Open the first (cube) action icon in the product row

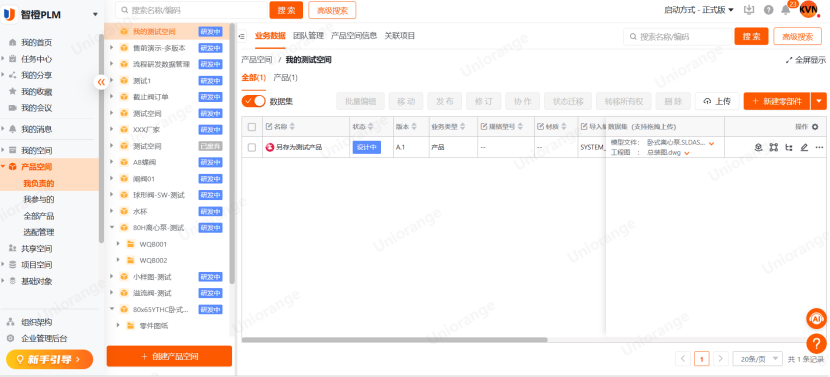click(x=758, y=148)
